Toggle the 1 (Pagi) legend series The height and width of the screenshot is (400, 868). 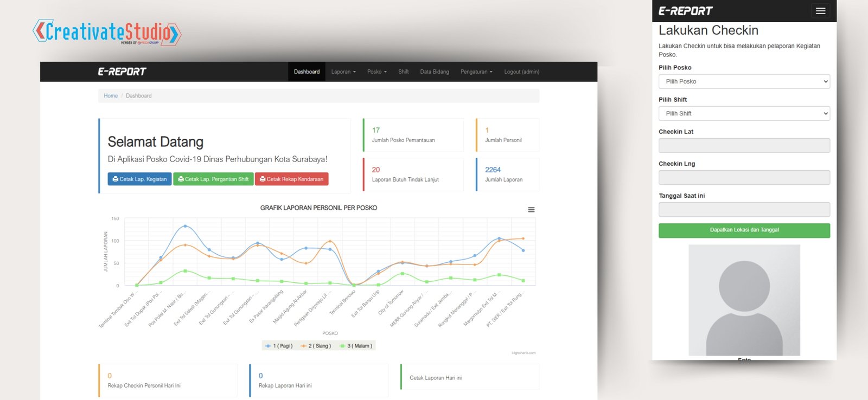pos(279,346)
